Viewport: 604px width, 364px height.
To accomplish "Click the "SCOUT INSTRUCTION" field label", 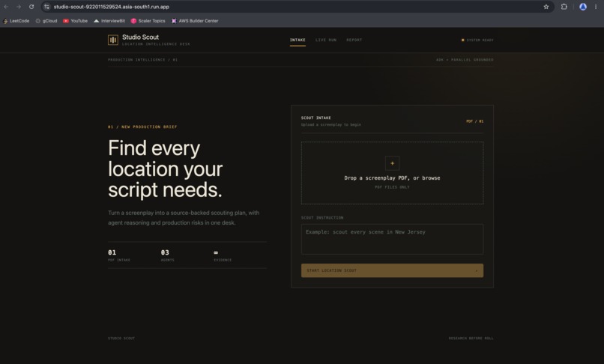I will tap(322, 218).
